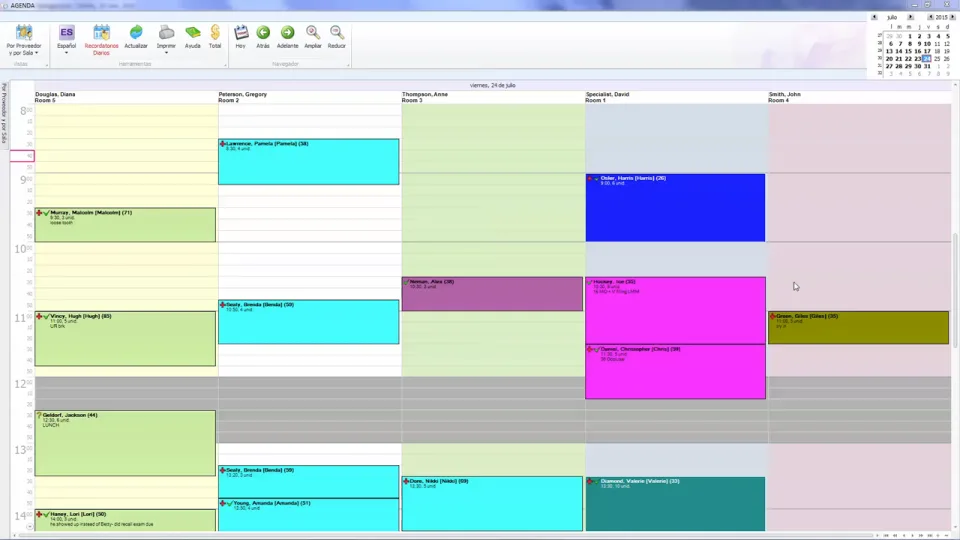The image size is (960, 540).
Task: Expand Por Proveedor y por Sala dropdown arrow
Action: tap(36, 53)
